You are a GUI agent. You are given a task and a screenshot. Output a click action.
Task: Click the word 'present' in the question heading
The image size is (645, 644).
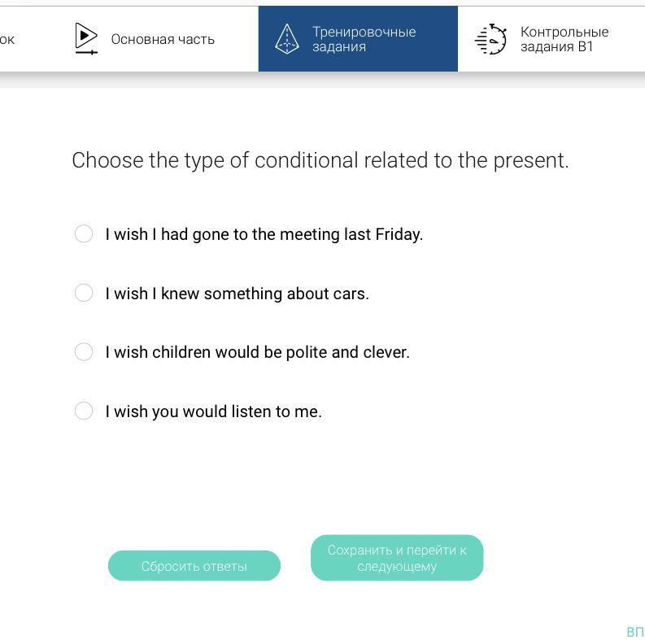(x=529, y=160)
